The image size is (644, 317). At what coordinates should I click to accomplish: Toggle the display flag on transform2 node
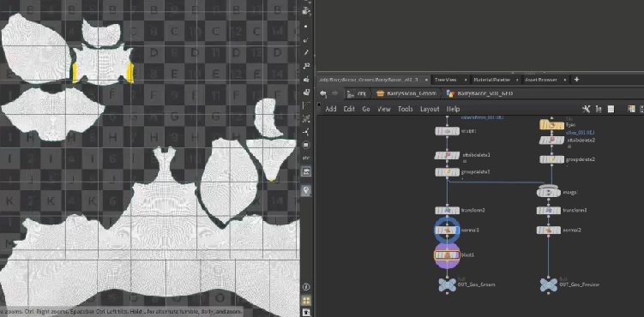tap(457, 211)
